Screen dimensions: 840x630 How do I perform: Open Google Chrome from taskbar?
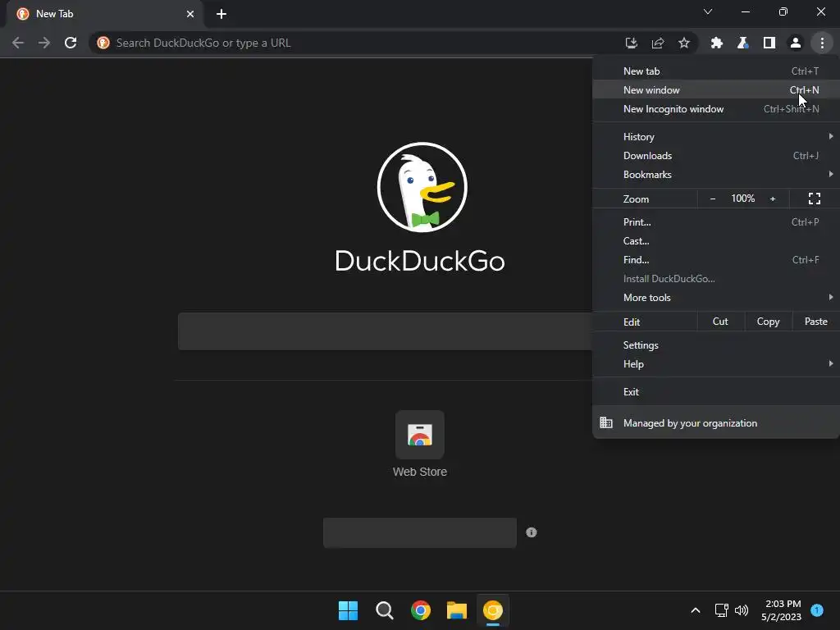point(421,610)
